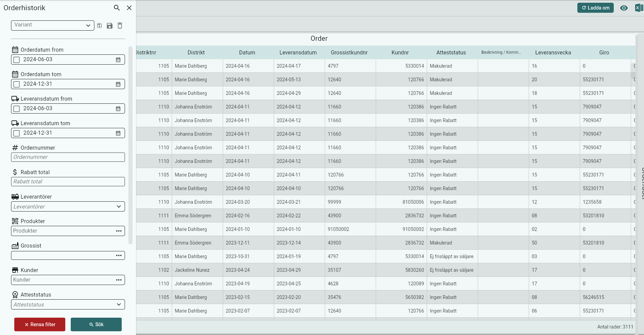The image size is (644, 335).
Task: Click the Grossist factory icon
Action: 15,246
